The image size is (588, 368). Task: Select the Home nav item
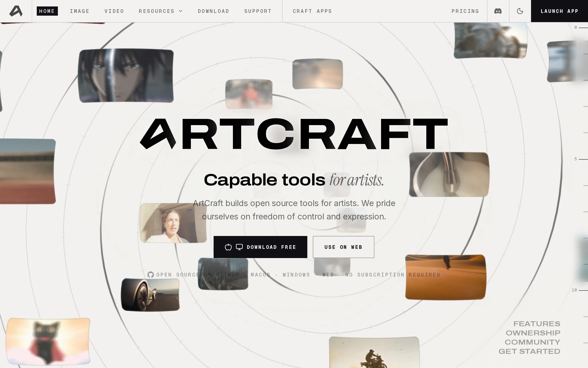point(47,11)
